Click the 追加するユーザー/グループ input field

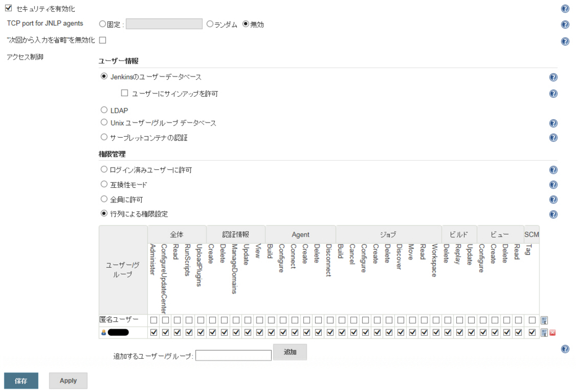click(233, 355)
